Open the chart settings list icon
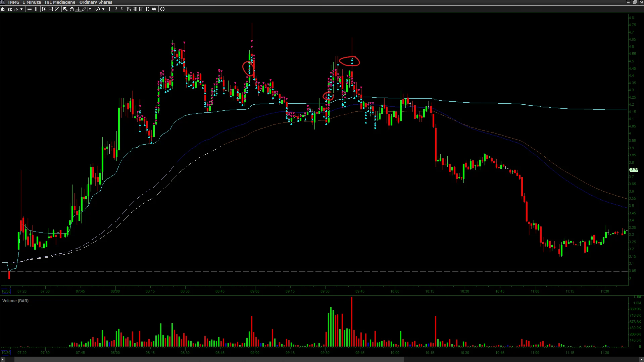The width and height of the screenshot is (644, 362). coord(16,9)
